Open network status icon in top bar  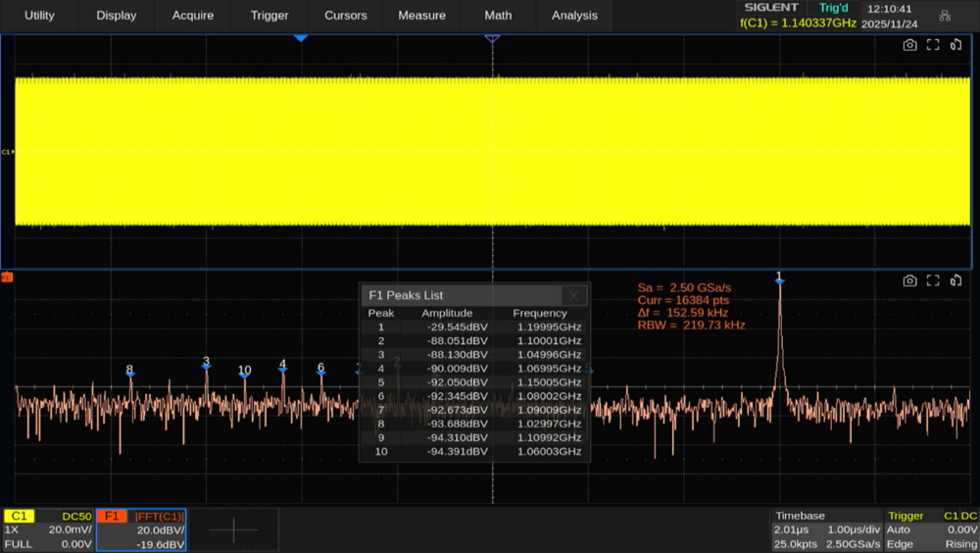pyautogui.click(x=945, y=16)
